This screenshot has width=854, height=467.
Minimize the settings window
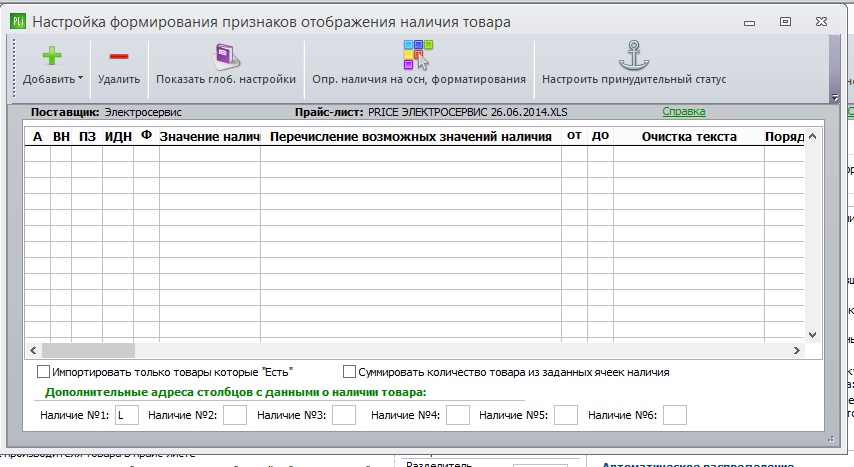click(x=749, y=22)
